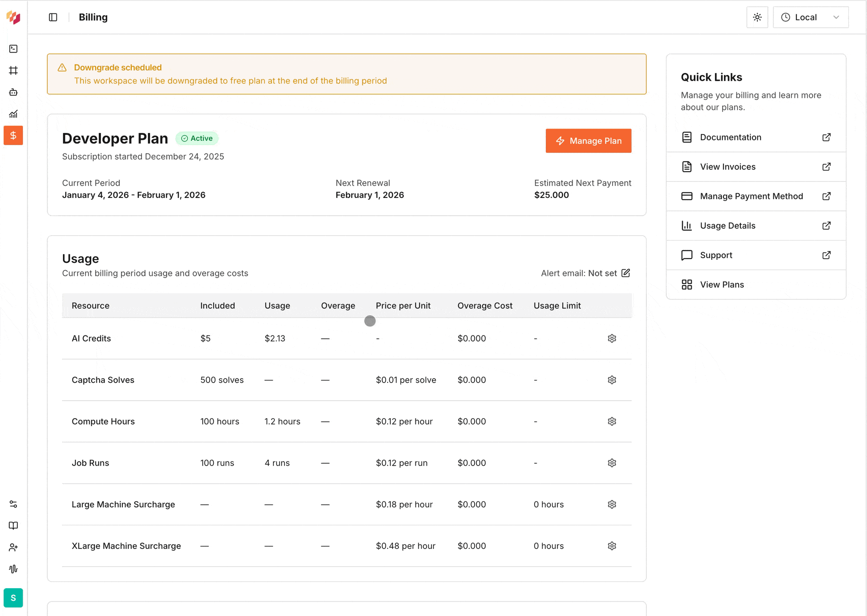This screenshot has height=616, width=867.
Task: Click the Usage Limit column header
Action: [557, 306]
